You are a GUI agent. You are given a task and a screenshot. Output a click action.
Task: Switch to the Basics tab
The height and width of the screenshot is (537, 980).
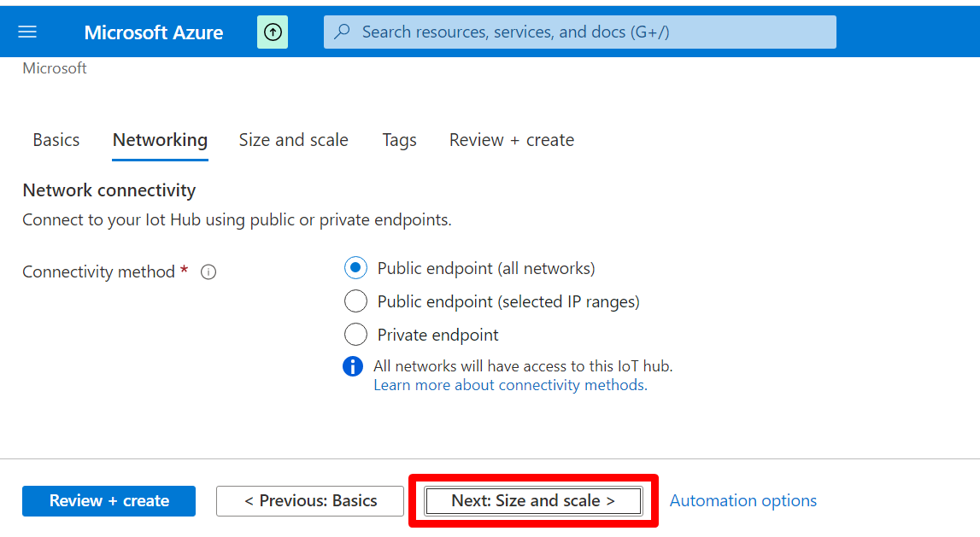[x=56, y=140]
